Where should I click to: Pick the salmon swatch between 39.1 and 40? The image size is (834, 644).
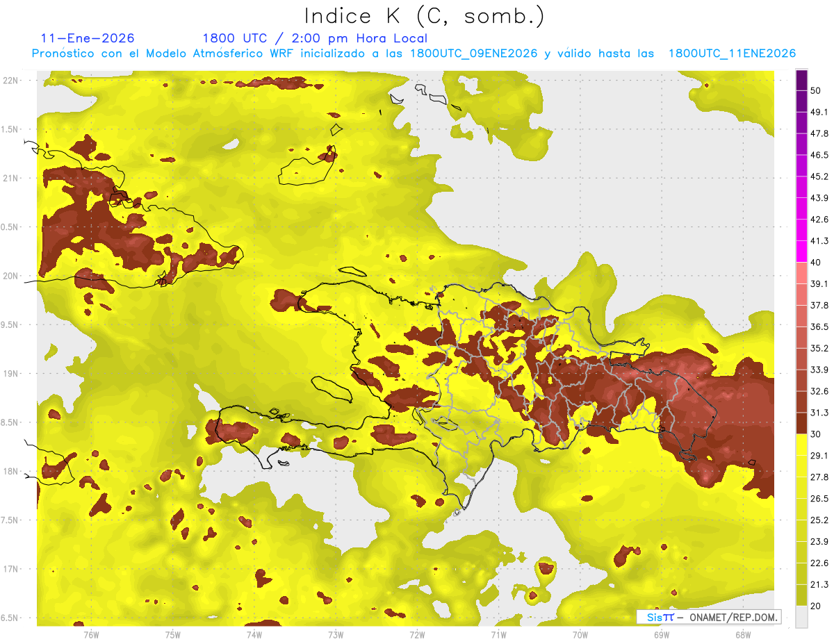801,273
